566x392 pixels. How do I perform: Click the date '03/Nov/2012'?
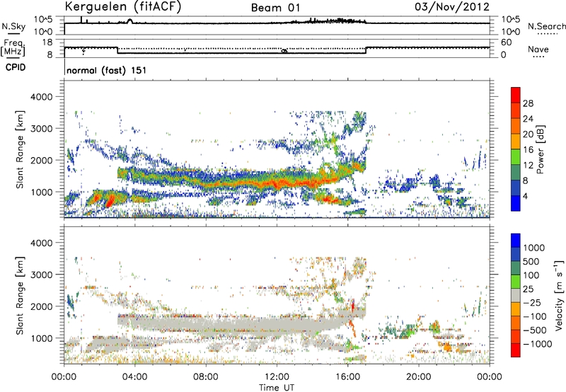coord(452,7)
